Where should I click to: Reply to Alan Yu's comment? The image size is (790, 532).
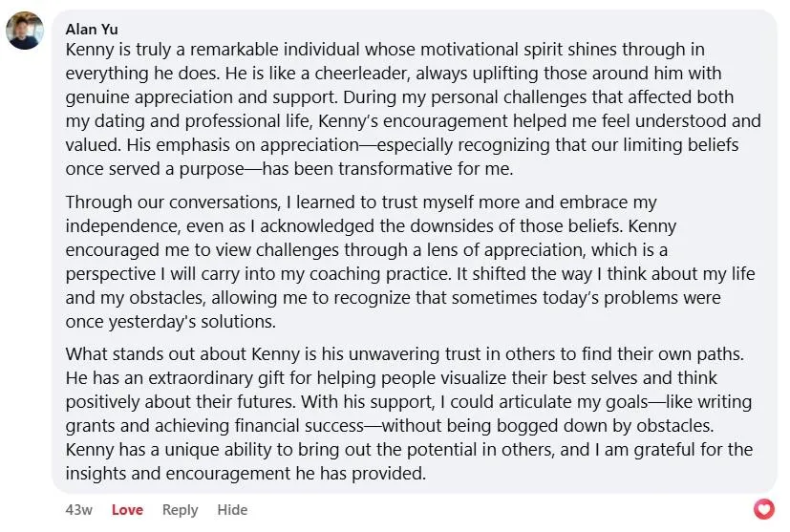pos(180,510)
